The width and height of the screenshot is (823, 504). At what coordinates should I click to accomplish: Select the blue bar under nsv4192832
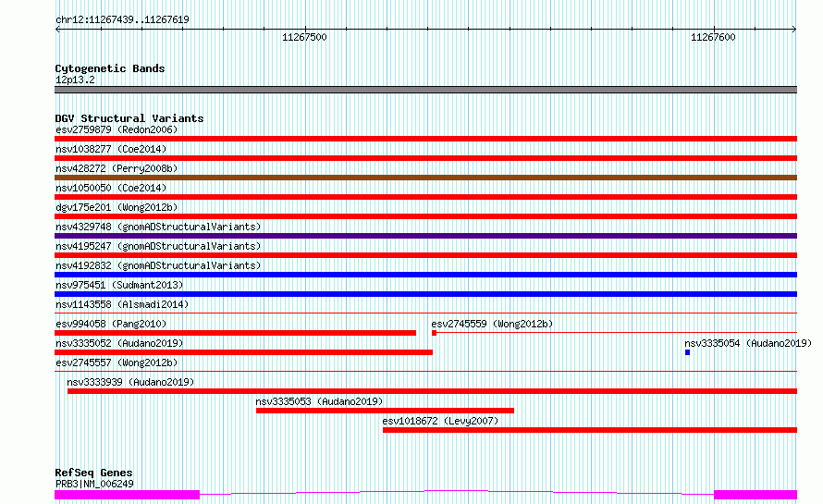(425, 275)
